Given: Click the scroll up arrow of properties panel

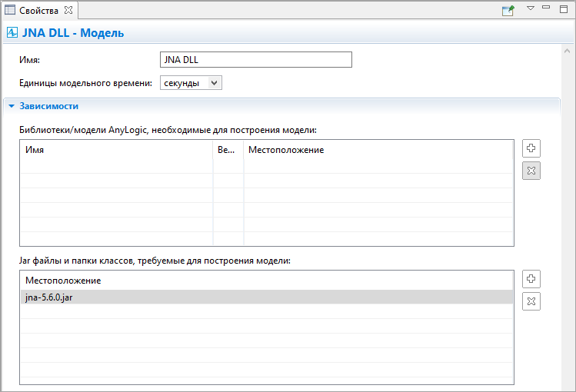Looking at the screenshot, I should tap(568, 51).
